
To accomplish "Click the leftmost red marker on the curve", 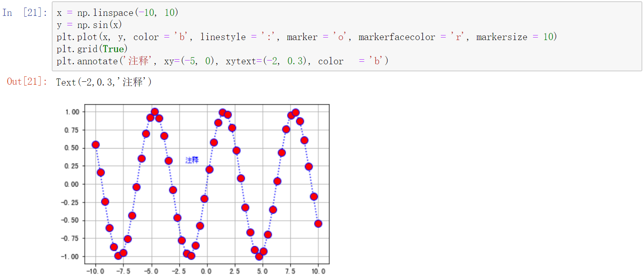I will pyautogui.click(x=96, y=144).
